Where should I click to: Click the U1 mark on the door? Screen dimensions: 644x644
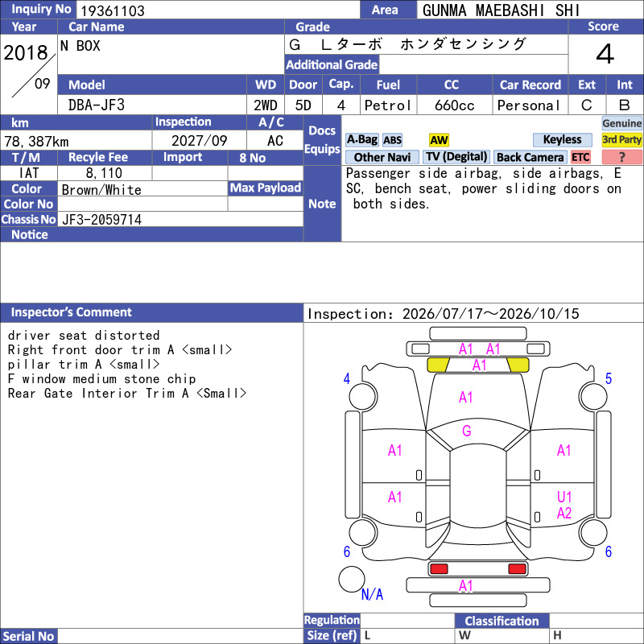564,497
